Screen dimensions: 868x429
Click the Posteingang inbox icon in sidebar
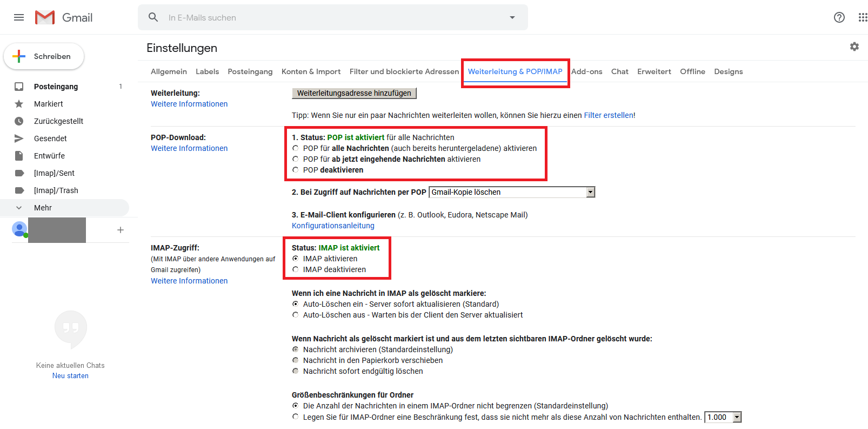click(19, 87)
